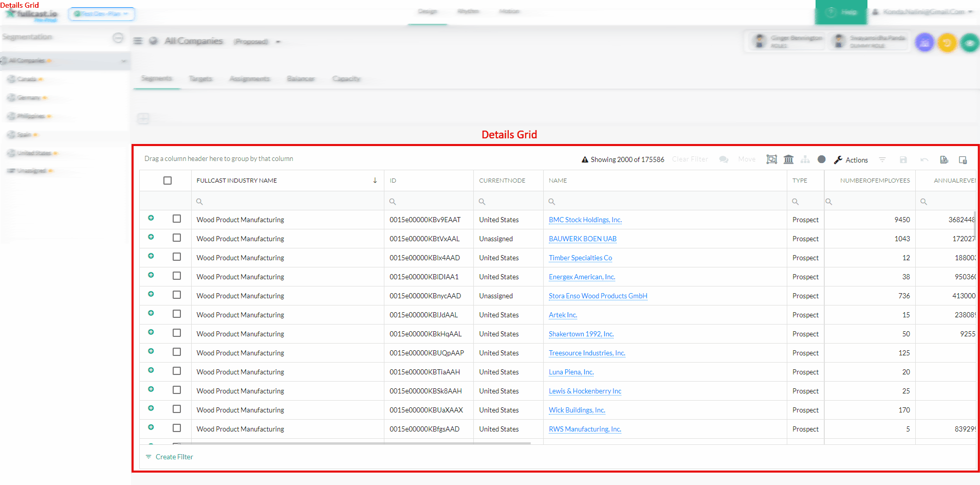This screenshot has height=485, width=980.
Task: Open the Timber Specialties Co link
Action: click(580, 258)
